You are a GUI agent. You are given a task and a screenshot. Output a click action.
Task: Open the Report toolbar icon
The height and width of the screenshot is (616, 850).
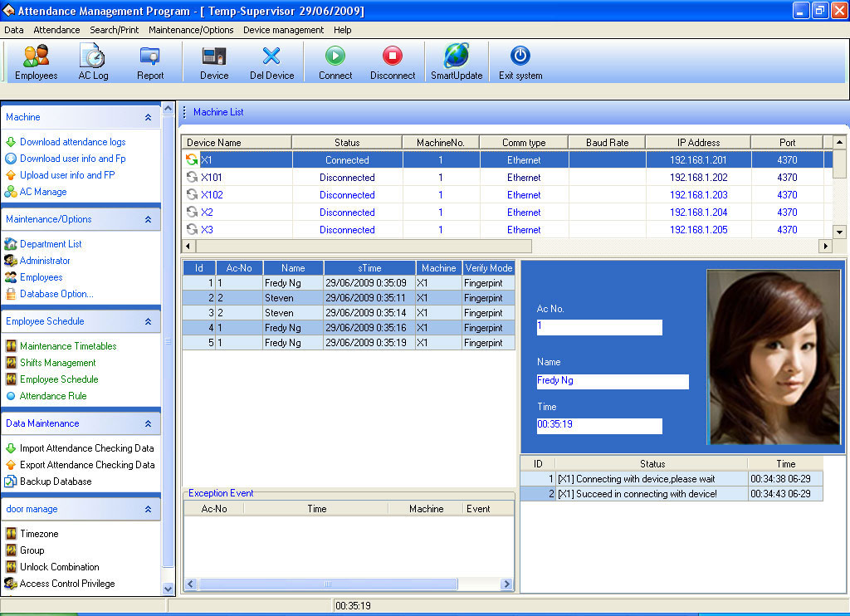coord(150,56)
